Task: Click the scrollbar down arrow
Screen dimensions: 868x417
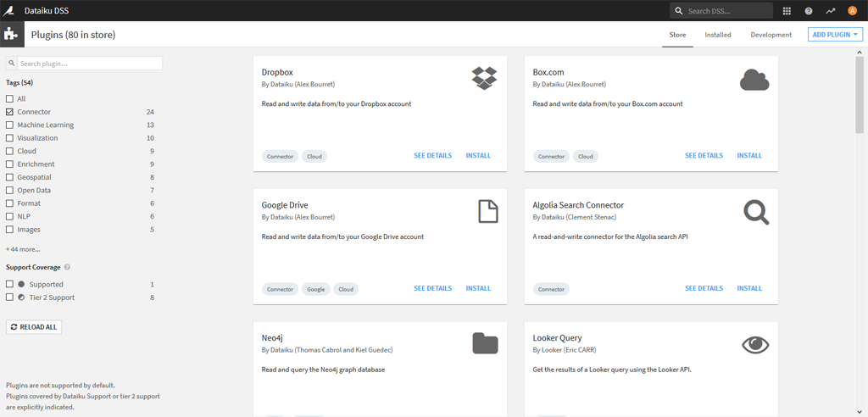Action: [x=860, y=413]
